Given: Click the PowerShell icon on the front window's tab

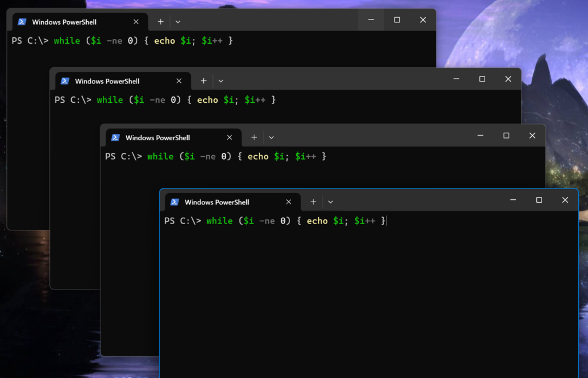Looking at the screenshot, I should pyautogui.click(x=175, y=202).
